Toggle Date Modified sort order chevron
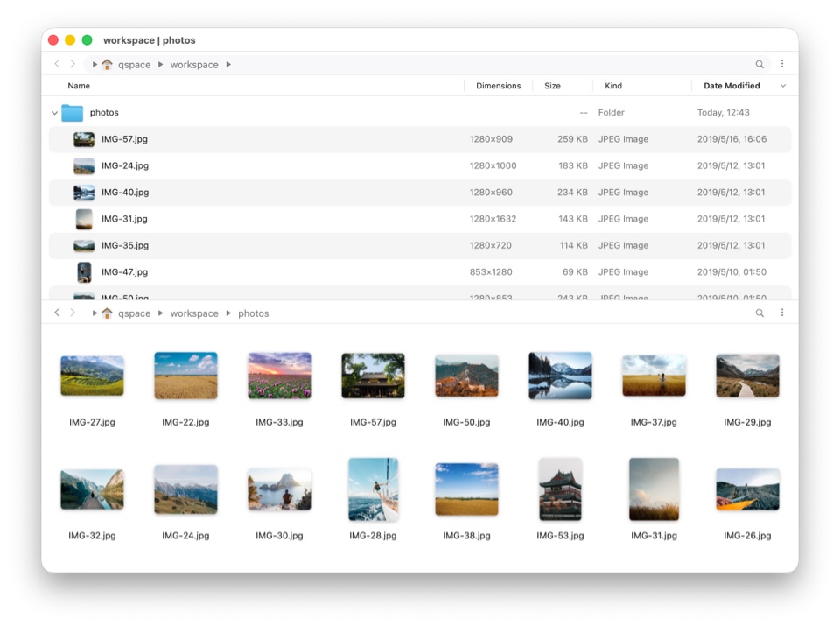 tap(782, 86)
